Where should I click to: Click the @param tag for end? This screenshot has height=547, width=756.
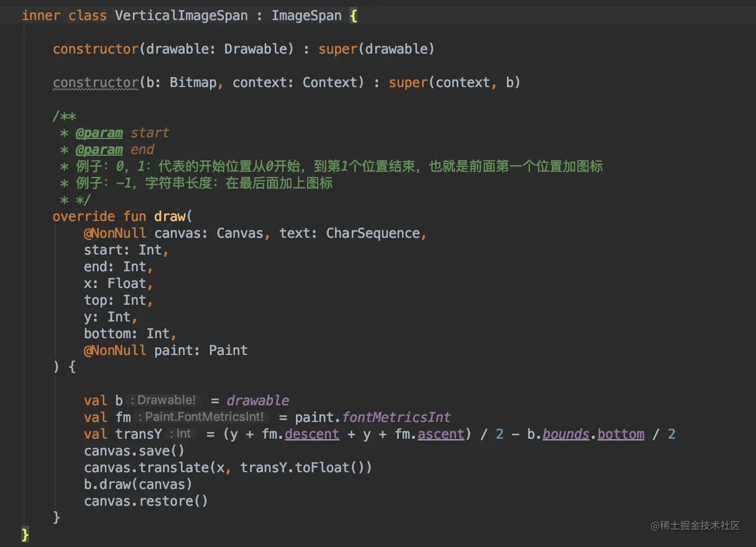coord(99,150)
